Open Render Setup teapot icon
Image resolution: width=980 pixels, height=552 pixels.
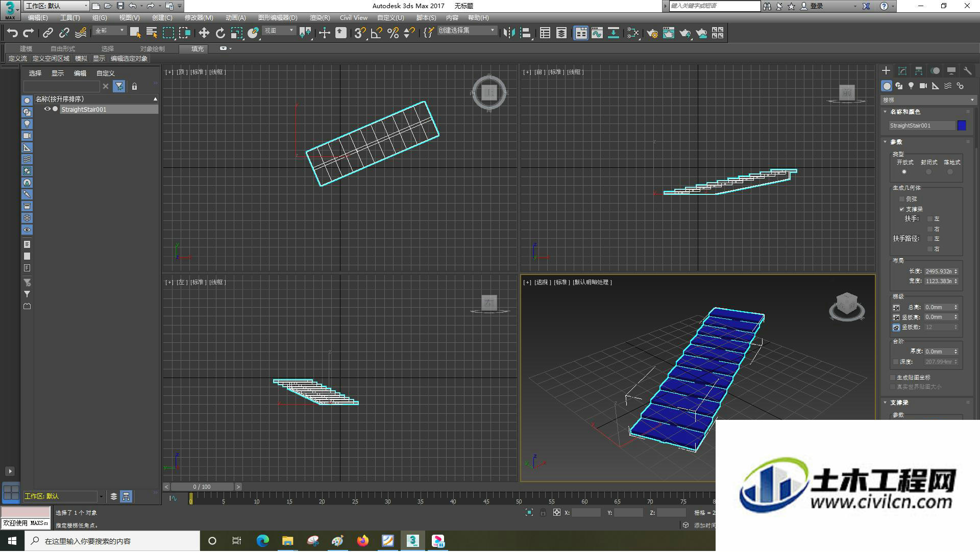tap(652, 33)
